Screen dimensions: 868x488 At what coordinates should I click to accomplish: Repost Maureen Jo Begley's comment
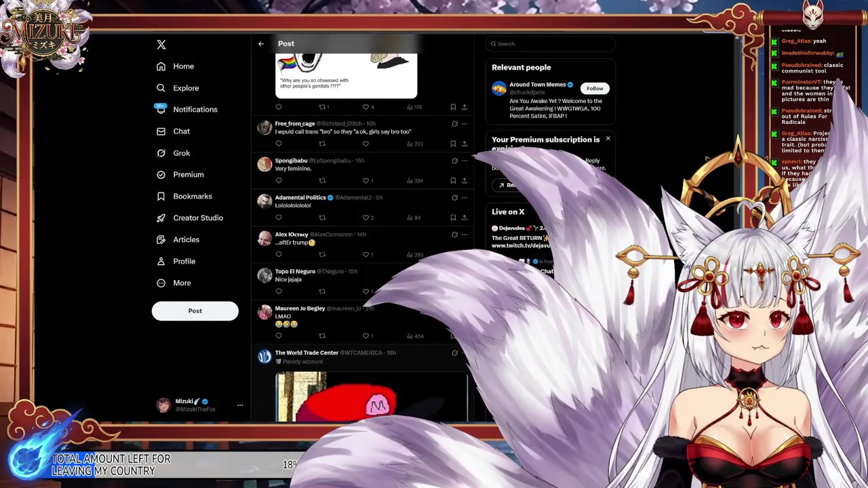322,336
